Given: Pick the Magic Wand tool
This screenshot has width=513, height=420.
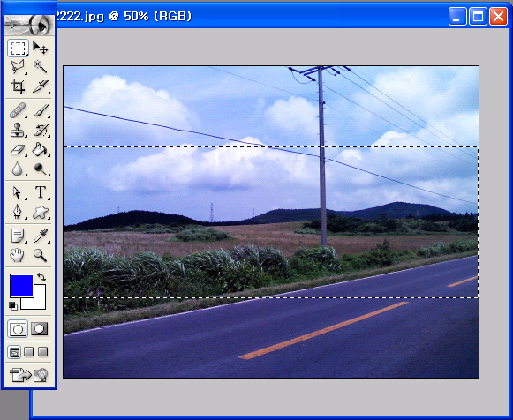Looking at the screenshot, I should coord(41,67).
